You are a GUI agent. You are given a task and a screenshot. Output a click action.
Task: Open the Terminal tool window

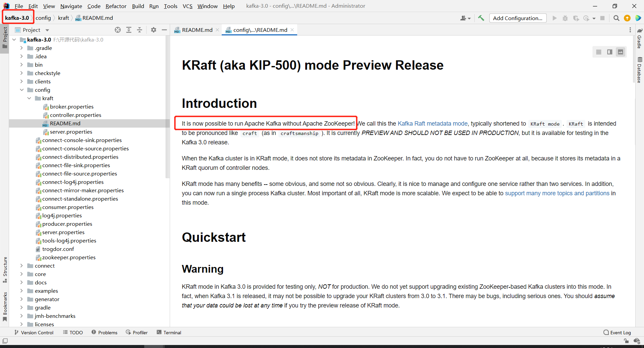click(x=169, y=332)
